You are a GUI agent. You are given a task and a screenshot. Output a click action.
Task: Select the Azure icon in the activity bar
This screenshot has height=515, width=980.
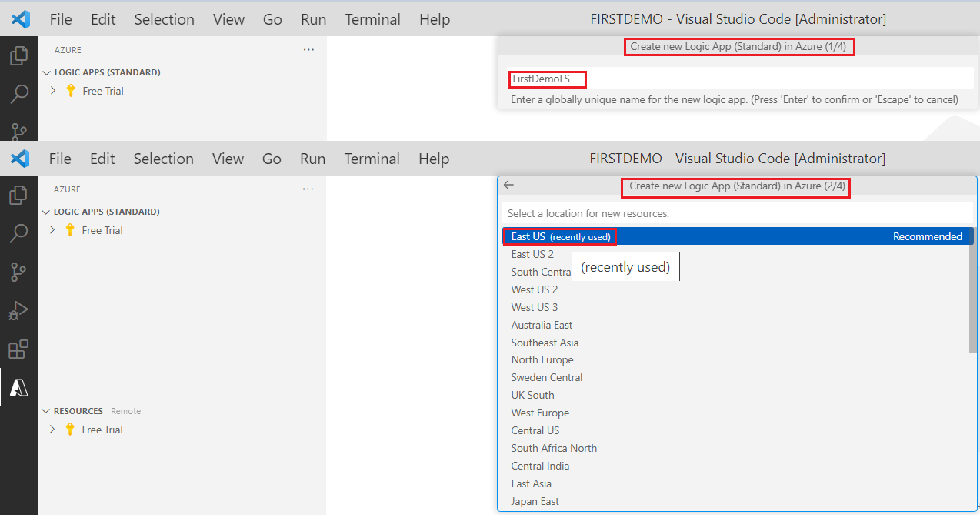pos(18,387)
